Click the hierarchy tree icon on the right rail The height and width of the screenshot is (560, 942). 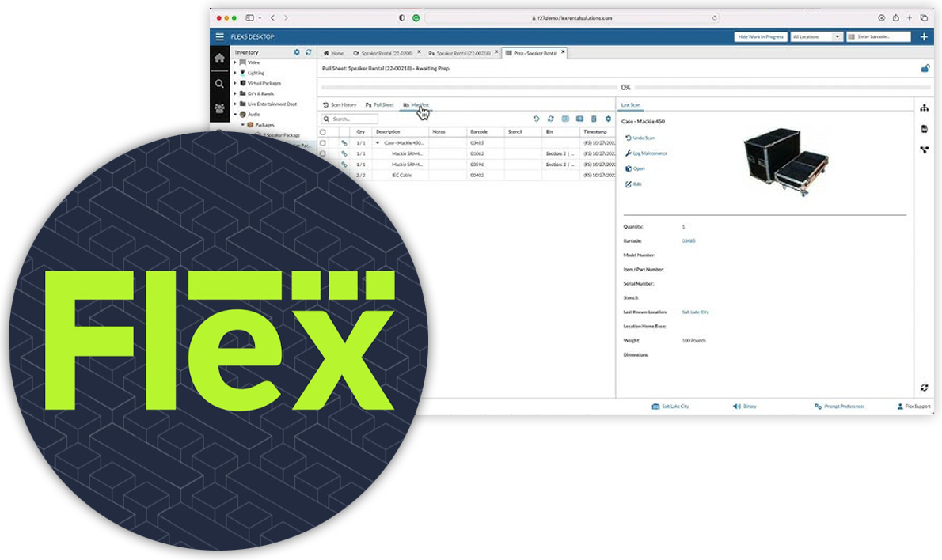click(x=924, y=108)
